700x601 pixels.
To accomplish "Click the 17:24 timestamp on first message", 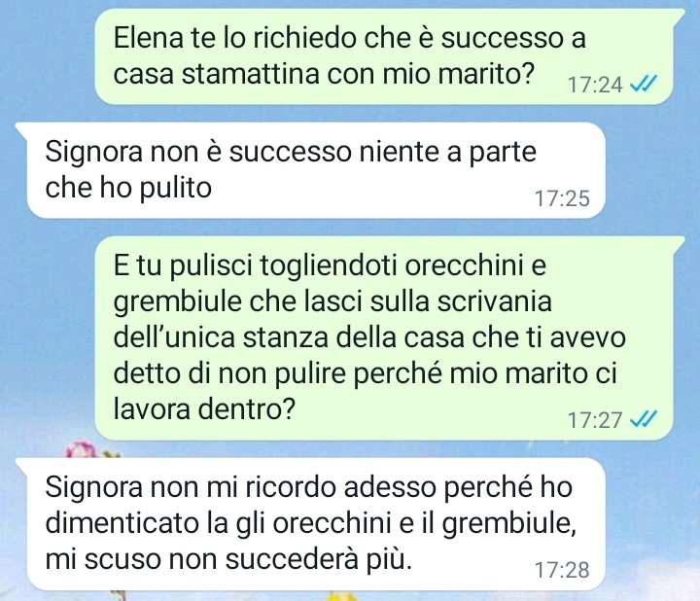I will (x=595, y=85).
